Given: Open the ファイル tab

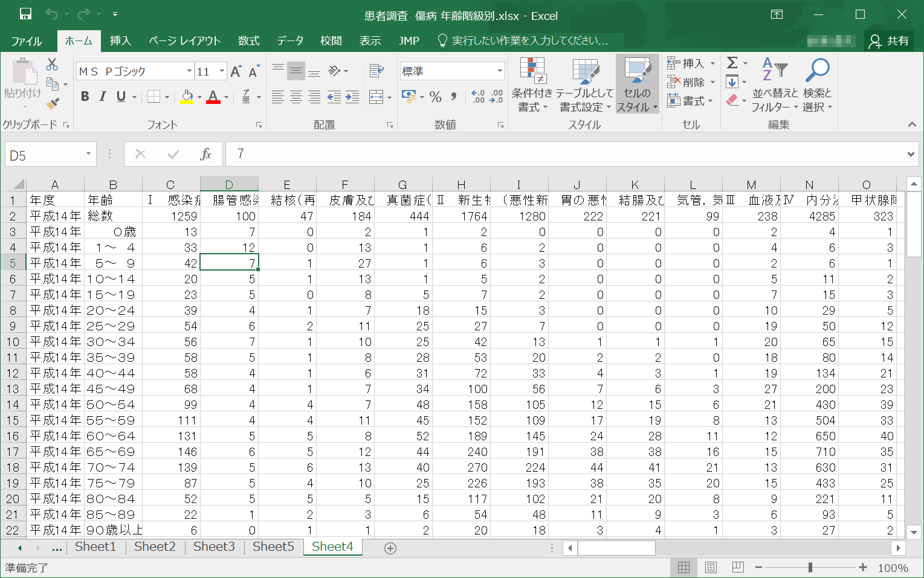Looking at the screenshot, I should (x=27, y=41).
